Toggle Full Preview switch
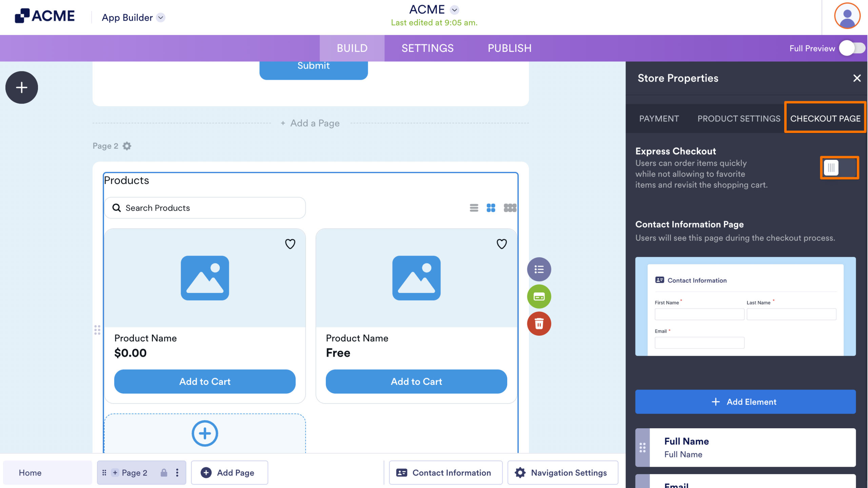Screen dimensions: 868x488 coord(852,48)
